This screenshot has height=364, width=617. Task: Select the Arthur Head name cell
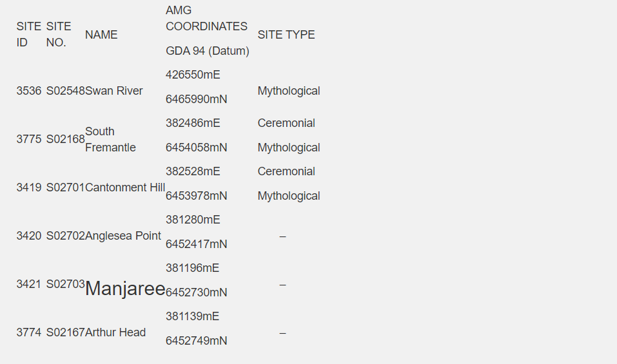click(115, 332)
